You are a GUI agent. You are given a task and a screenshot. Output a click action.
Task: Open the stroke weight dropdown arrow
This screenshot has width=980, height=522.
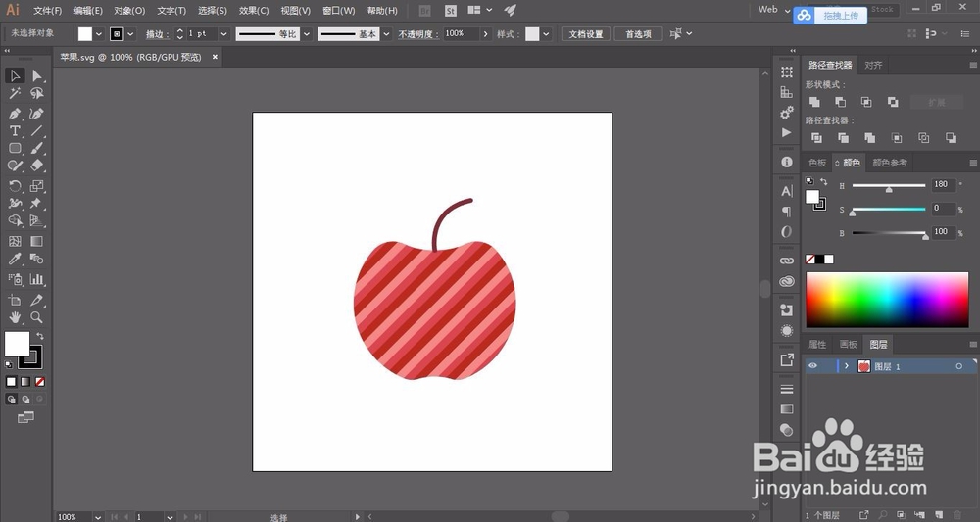(x=223, y=34)
